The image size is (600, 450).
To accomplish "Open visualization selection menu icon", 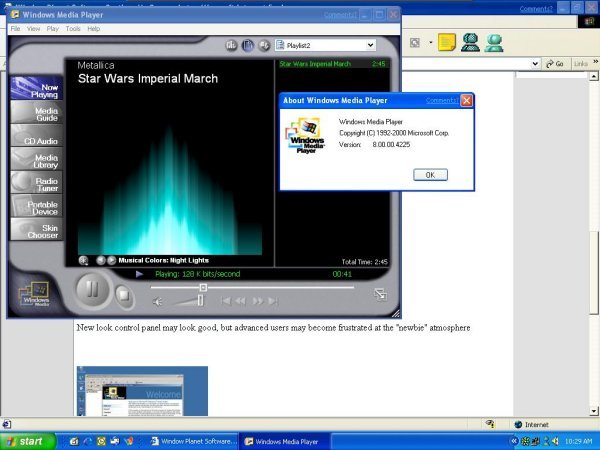I will point(84,260).
